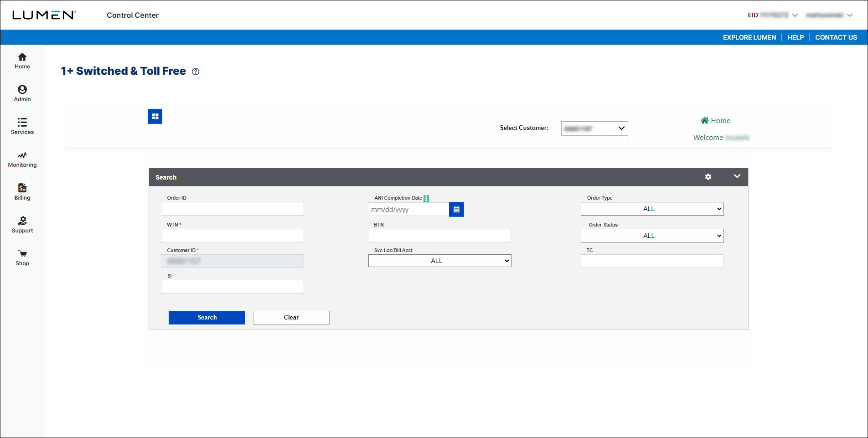Open Services in the sidebar
868x438 pixels.
22,125
